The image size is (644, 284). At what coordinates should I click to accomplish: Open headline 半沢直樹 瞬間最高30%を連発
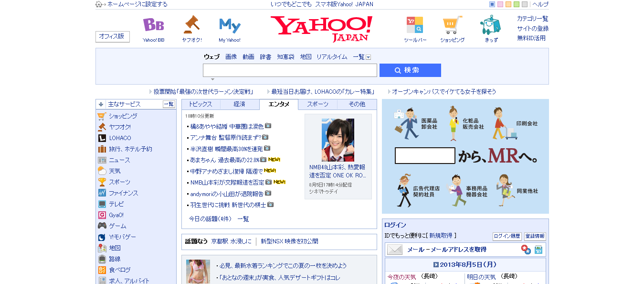pos(227,149)
